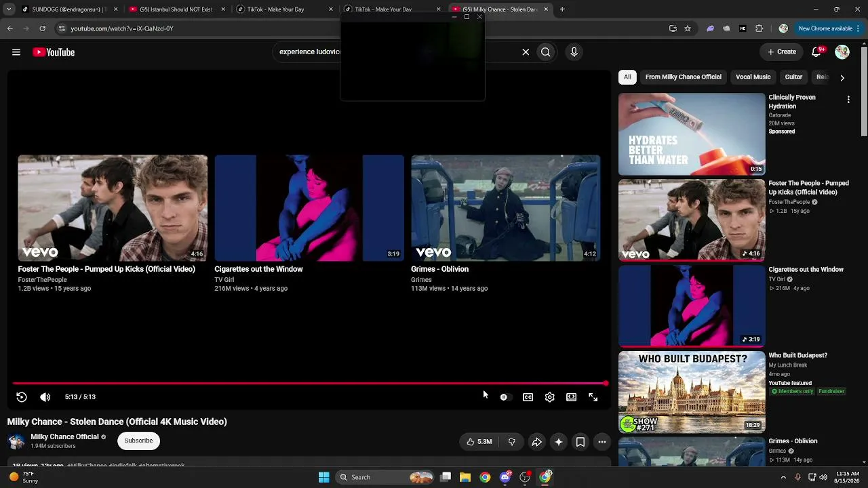
Task: Open Task View on the taskbar
Action: pyautogui.click(x=446, y=477)
